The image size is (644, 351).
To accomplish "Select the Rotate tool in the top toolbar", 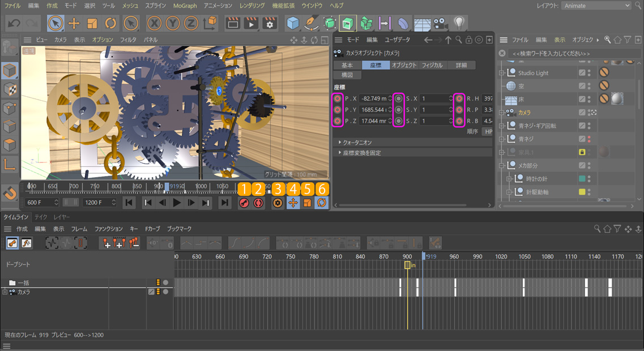I will [110, 23].
